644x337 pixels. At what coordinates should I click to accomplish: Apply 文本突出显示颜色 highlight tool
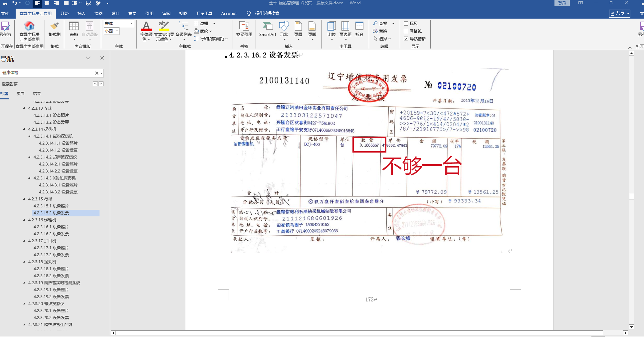coord(164,31)
